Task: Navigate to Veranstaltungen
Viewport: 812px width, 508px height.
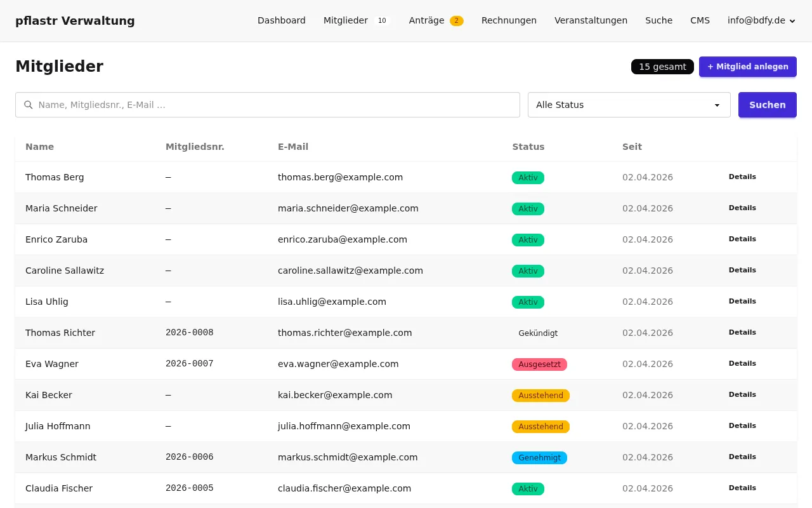Action: [591, 20]
